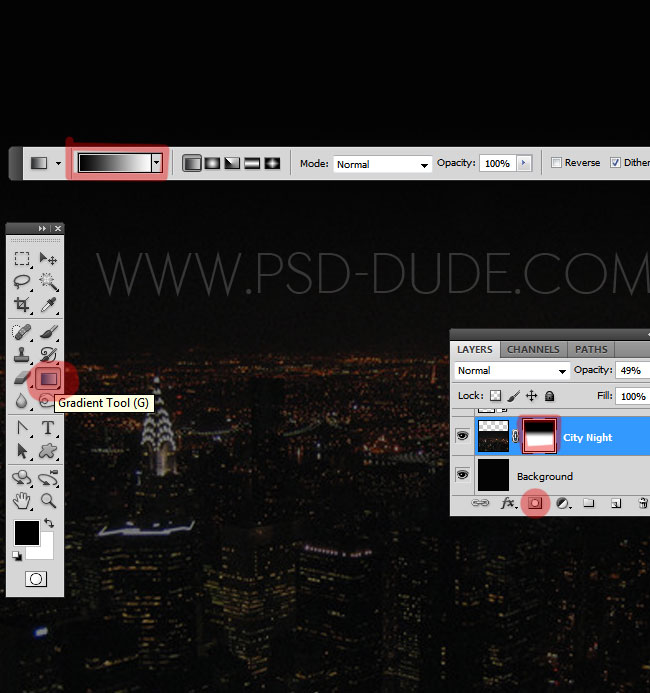Image resolution: width=650 pixels, height=693 pixels.
Task: Select the Hand tool
Action: (x=22, y=501)
